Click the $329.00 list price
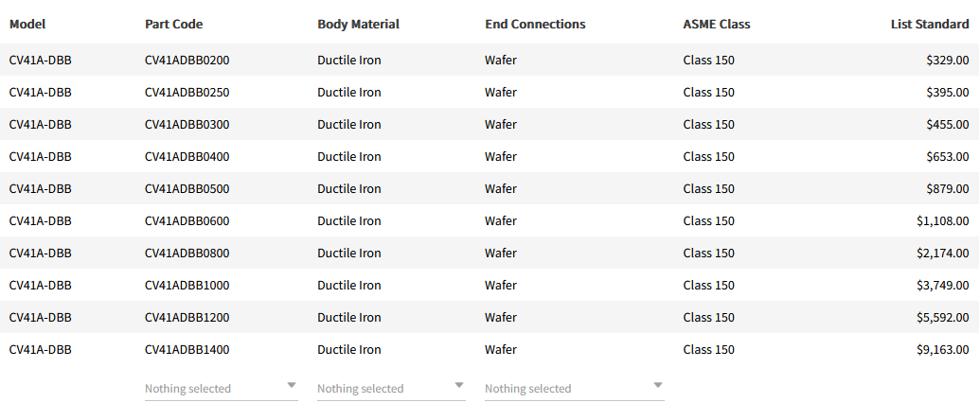Screen dimensions: 980x420 point(947,61)
